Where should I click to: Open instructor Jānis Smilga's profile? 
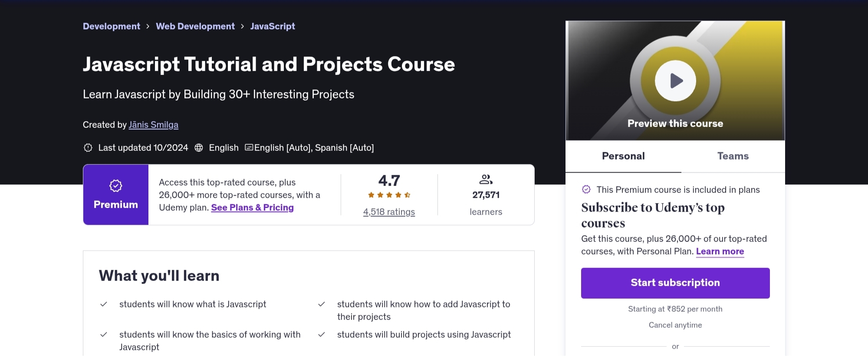click(154, 124)
